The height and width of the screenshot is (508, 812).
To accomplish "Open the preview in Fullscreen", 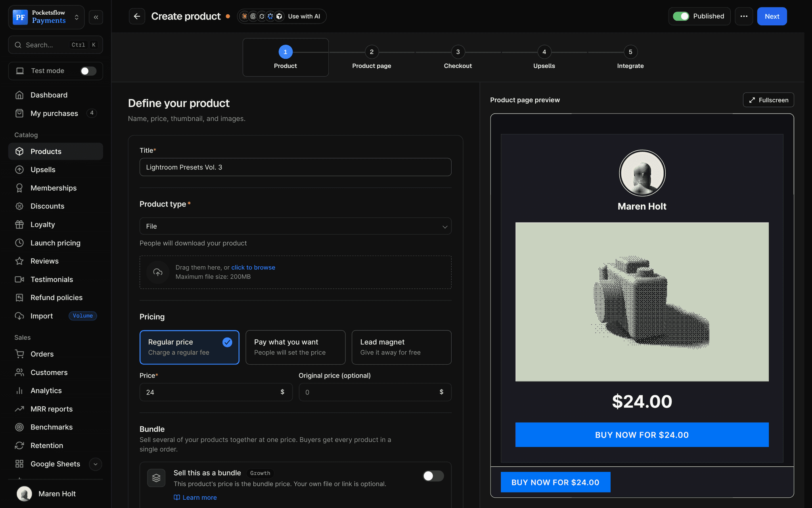I will pos(768,100).
